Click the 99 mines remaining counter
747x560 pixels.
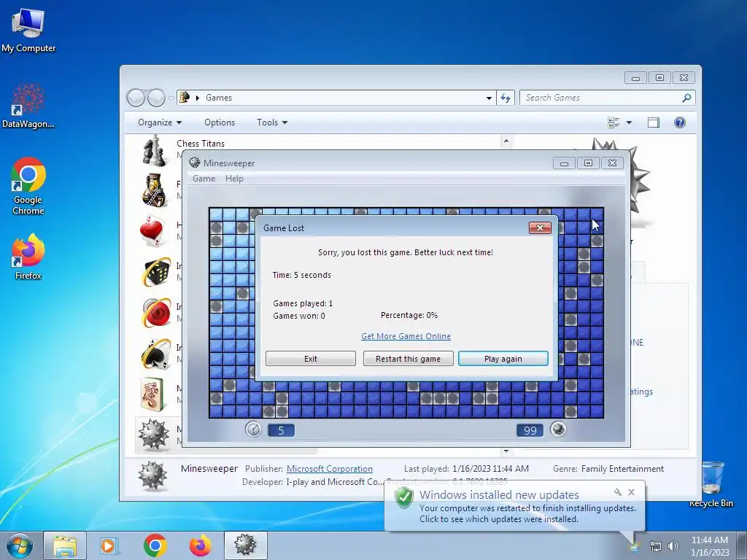point(530,430)
